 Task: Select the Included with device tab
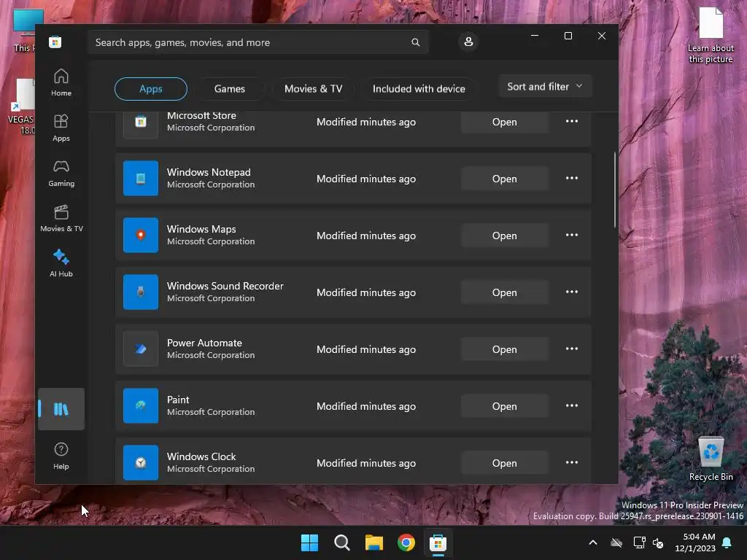pos(419,88)
